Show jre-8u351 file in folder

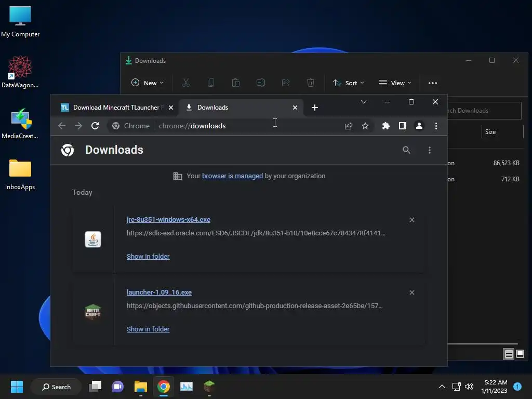148,257
